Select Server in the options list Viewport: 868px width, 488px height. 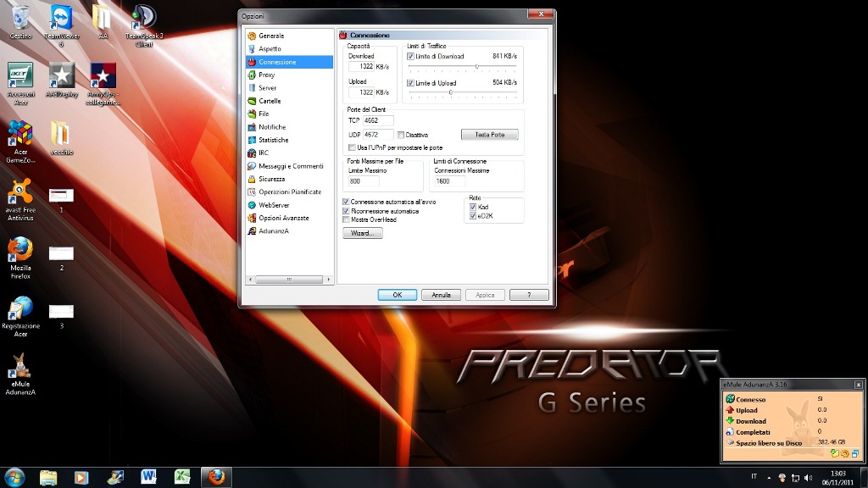point(267,88)
